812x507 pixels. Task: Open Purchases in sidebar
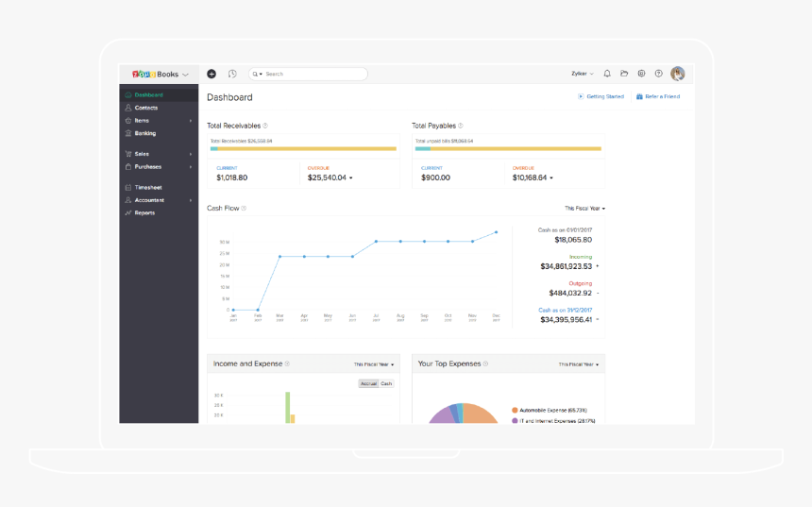coord(159,167)
